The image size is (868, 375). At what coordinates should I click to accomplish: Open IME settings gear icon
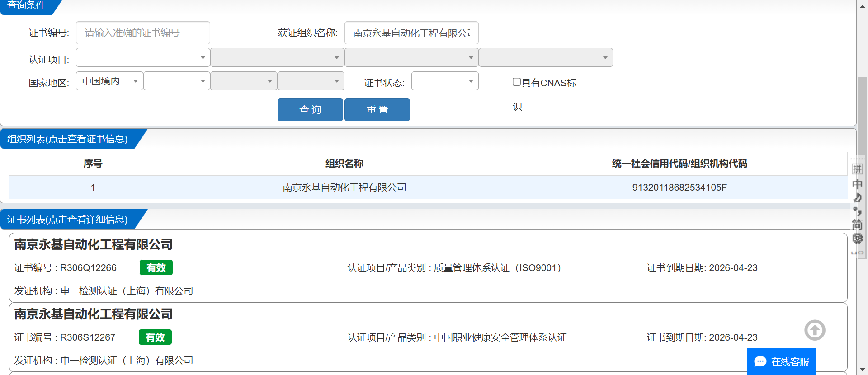tap(857, 238)
